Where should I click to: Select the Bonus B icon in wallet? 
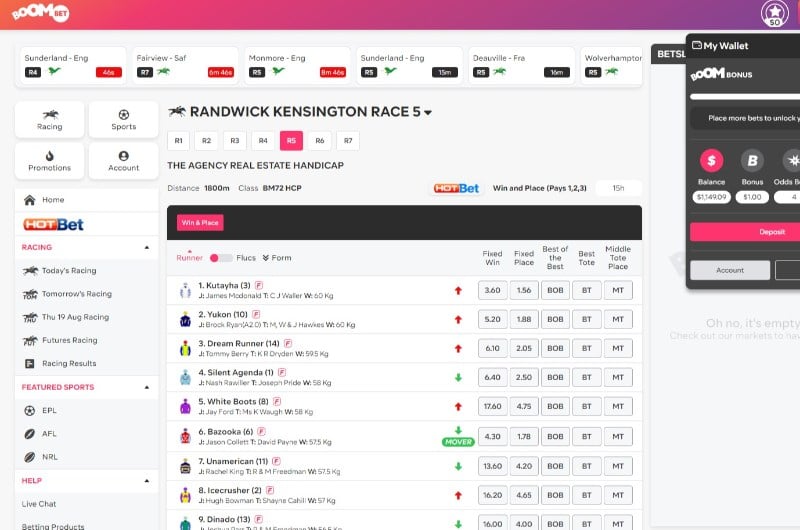click(x=752, y=161)
